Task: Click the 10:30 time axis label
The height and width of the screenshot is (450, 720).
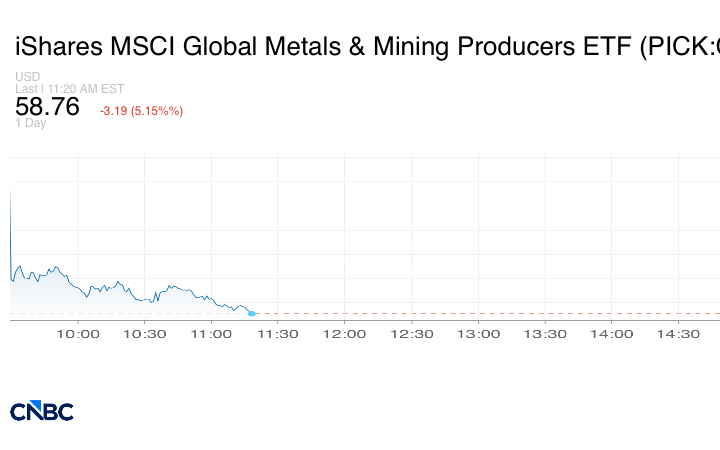Action: [145, 334]
